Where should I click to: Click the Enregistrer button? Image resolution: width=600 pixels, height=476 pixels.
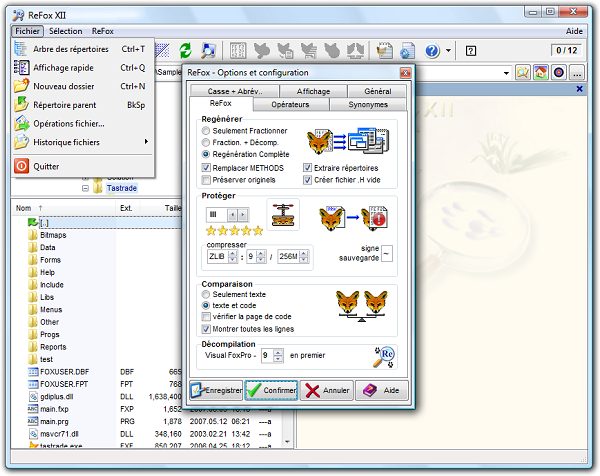pos(216,390)
